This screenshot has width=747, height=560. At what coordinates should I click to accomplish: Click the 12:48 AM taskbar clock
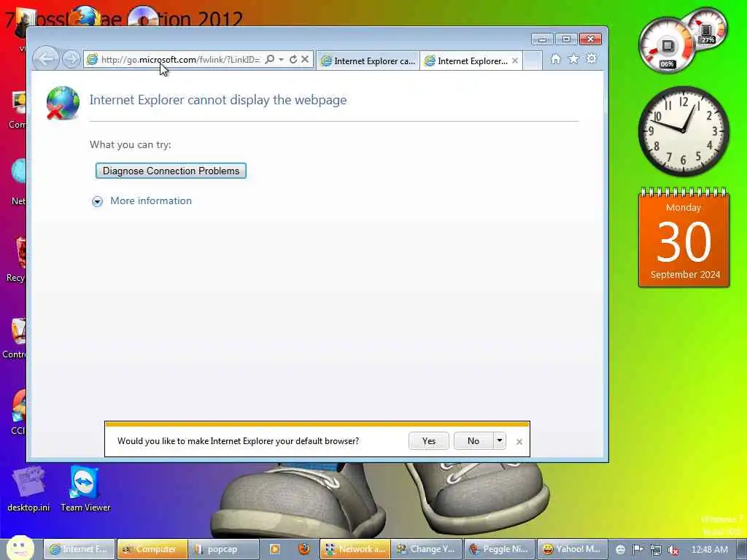click(709, 550)
